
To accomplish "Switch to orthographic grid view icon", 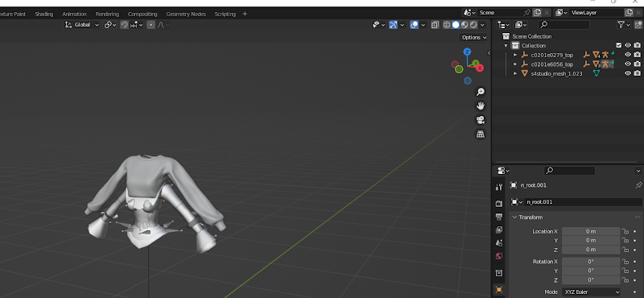I will click(x=480, y=134).
